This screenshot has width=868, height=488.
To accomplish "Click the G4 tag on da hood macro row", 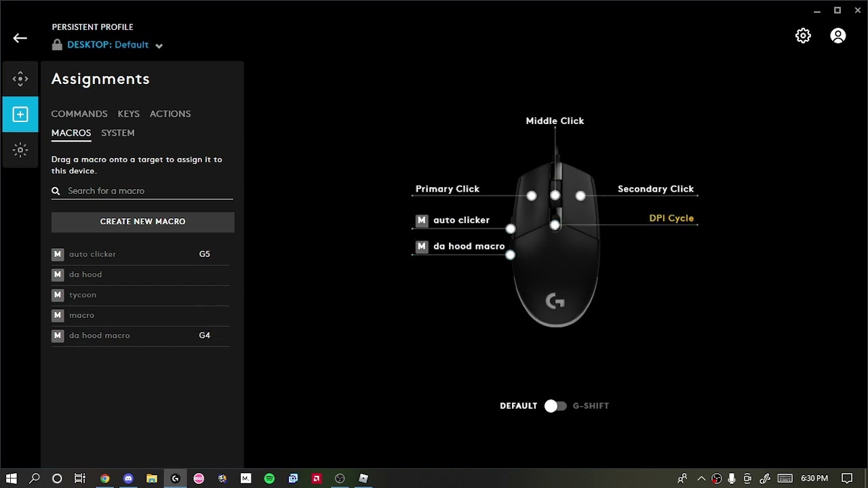I will coord(205,335).
